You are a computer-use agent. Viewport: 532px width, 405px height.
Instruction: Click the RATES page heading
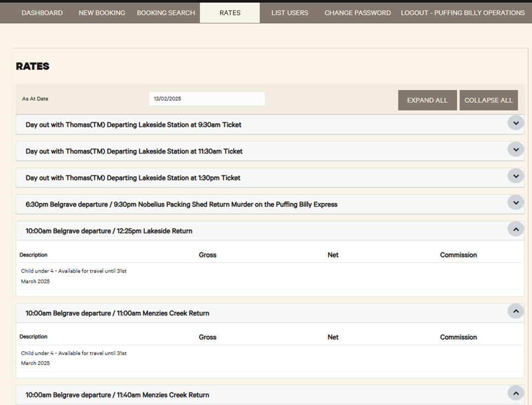(x=32, y=66)
